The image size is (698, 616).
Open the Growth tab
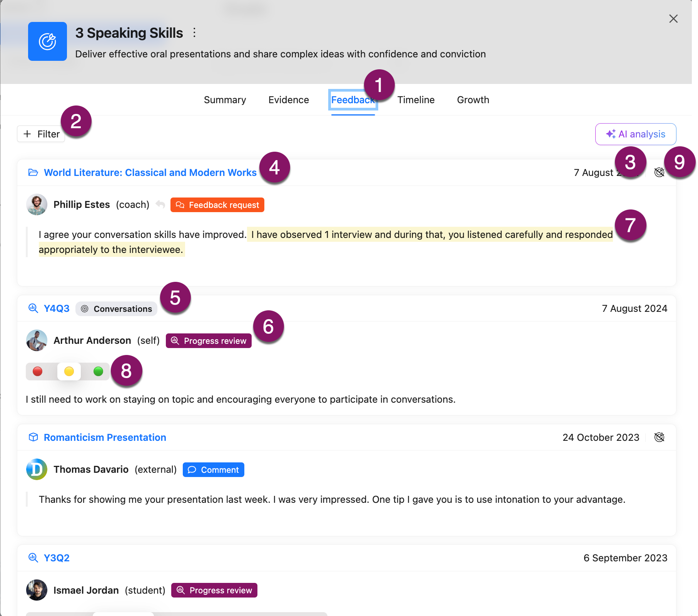coord(473,100)
